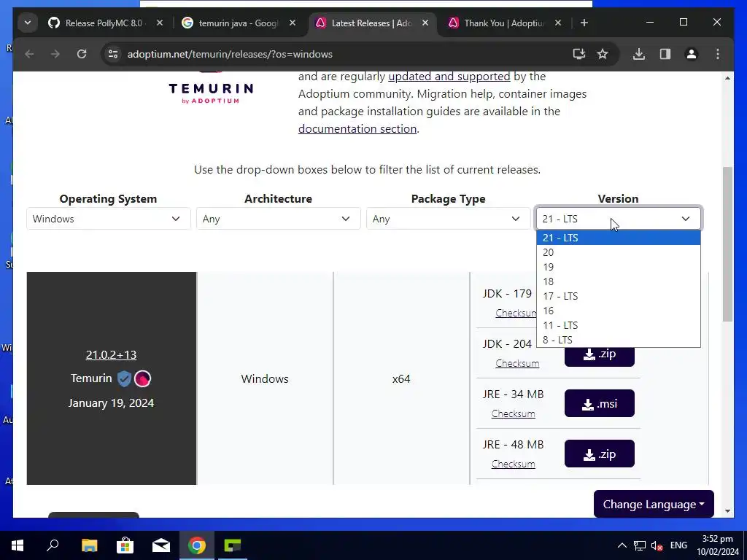The image size is (747, 560).
Task: Select version 16 from list
Action: (619, 311)
